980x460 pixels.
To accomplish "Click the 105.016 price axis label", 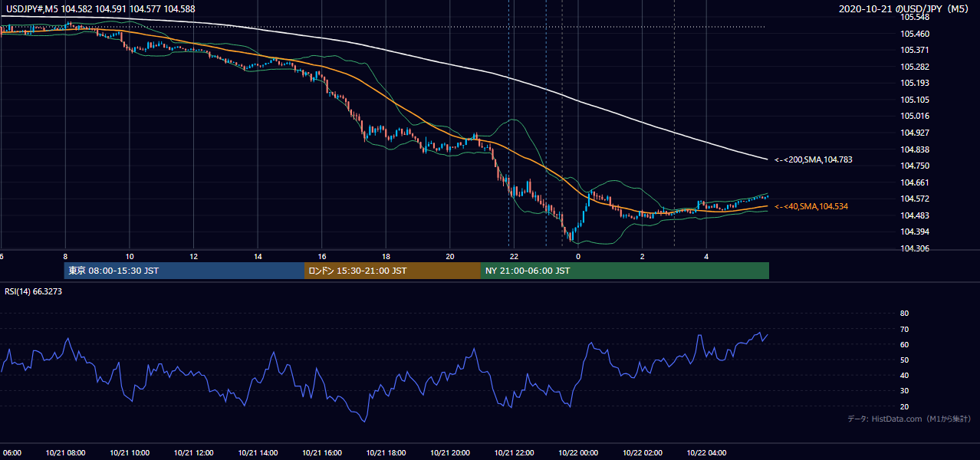I will point(915,117).
